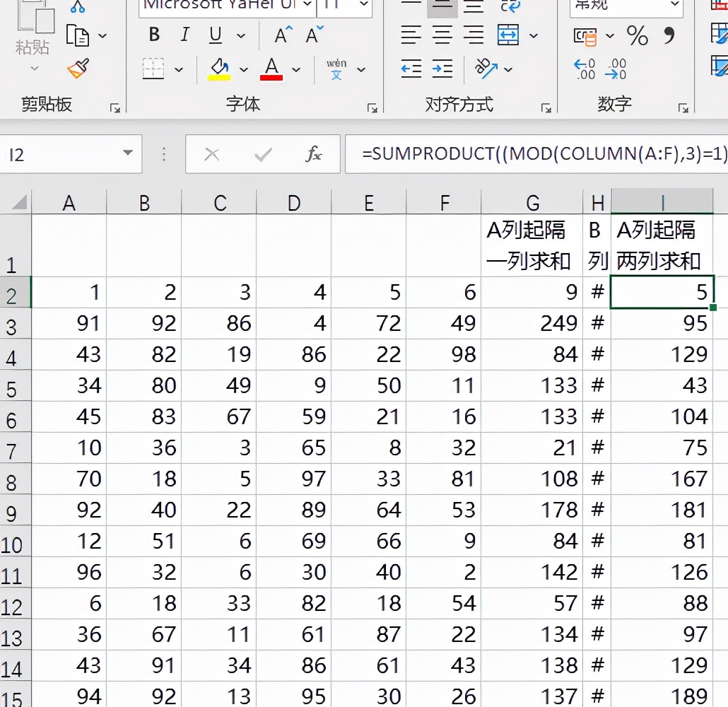Click the text orientation icon
This screenshot has height=707, width=728.
click(x=485, y=69)
